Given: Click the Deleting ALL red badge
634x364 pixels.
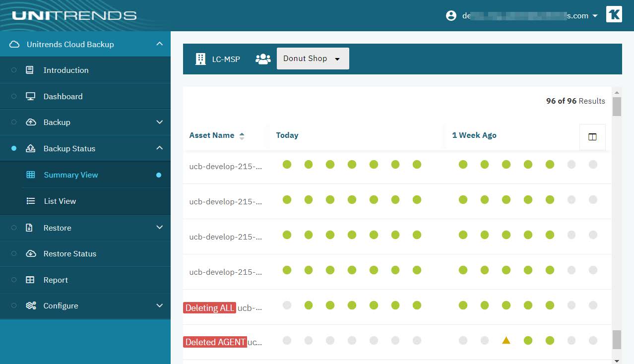Looking at the screenshot, I should 210,308.
